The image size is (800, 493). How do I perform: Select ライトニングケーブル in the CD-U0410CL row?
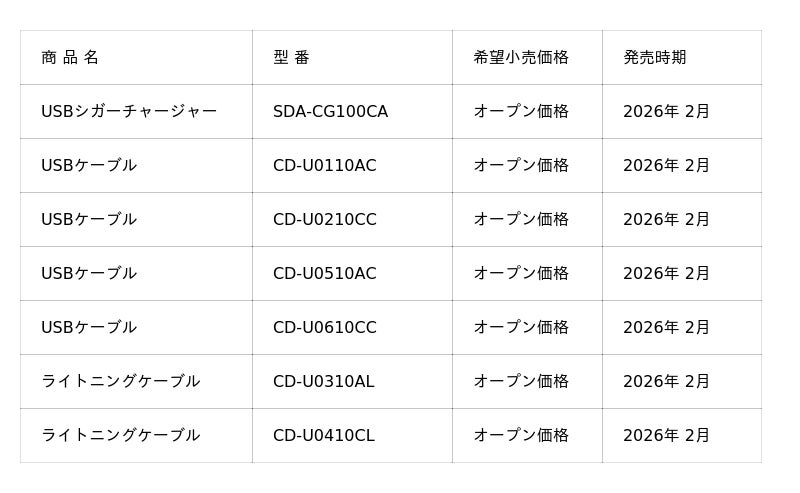[121, 436]
